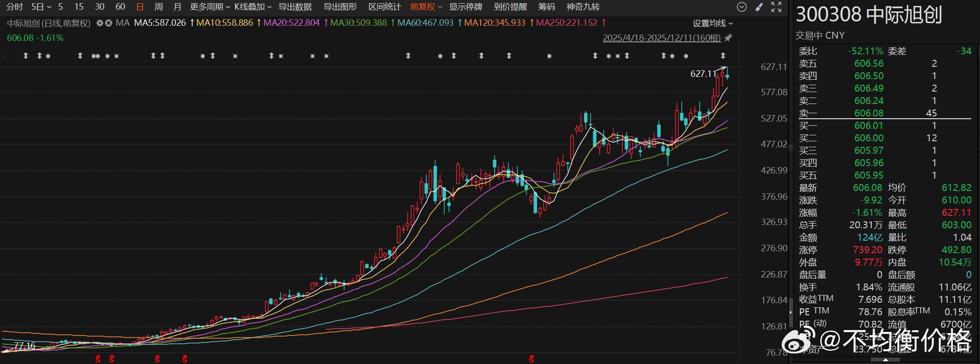This screenshot has height=364, width=980.
Task: Click the 内盘 value 10.54万
Action: [955, 262]
